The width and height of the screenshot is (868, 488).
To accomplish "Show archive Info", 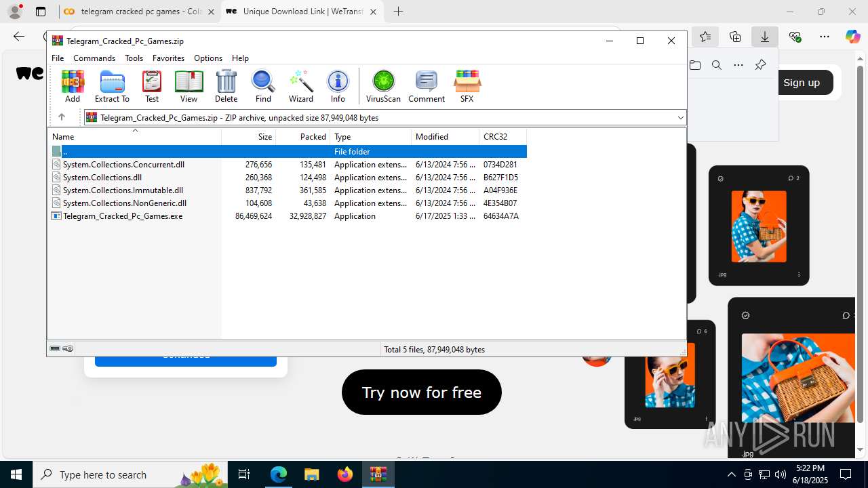I will pos(338,86).
